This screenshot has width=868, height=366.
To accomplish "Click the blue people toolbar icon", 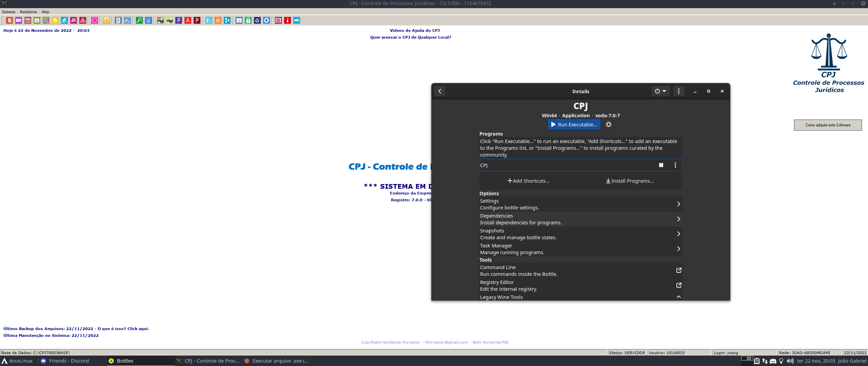I will (64, 20).
